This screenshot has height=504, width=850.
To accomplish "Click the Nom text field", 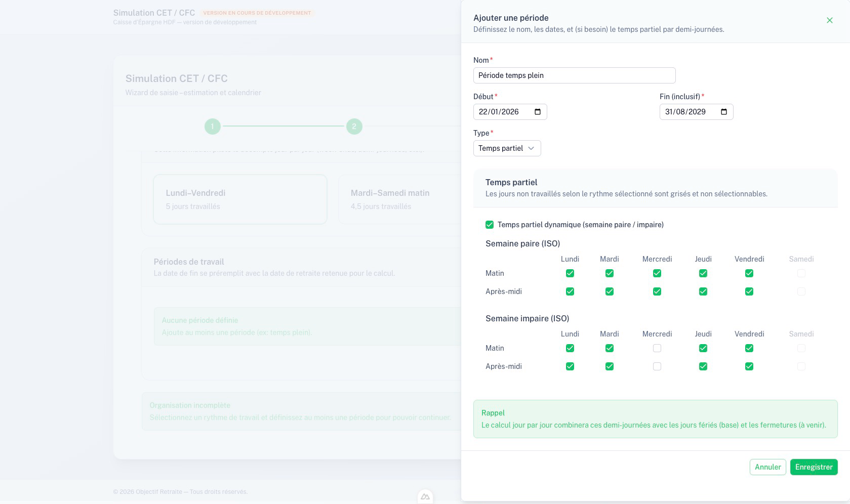I will point(574,75).
